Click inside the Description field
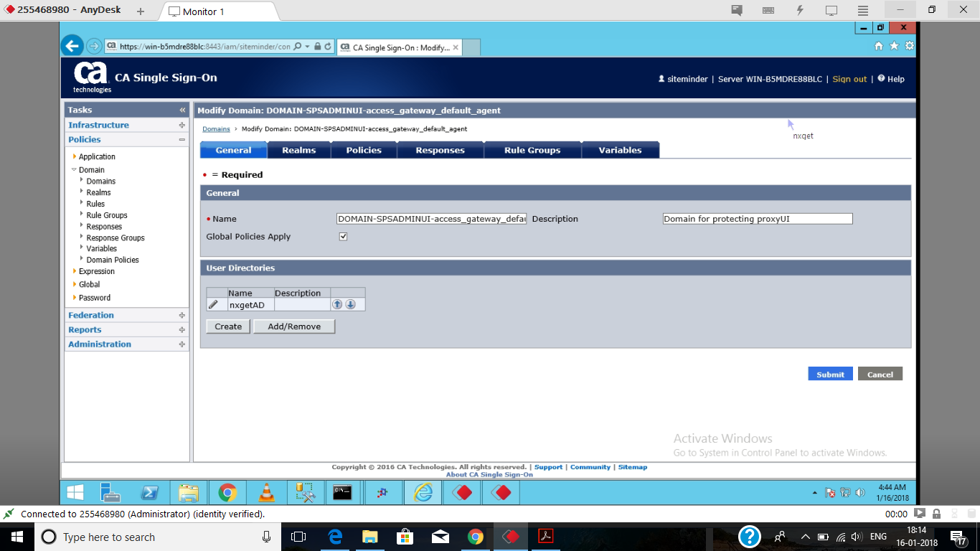 [x=755, y=219]
